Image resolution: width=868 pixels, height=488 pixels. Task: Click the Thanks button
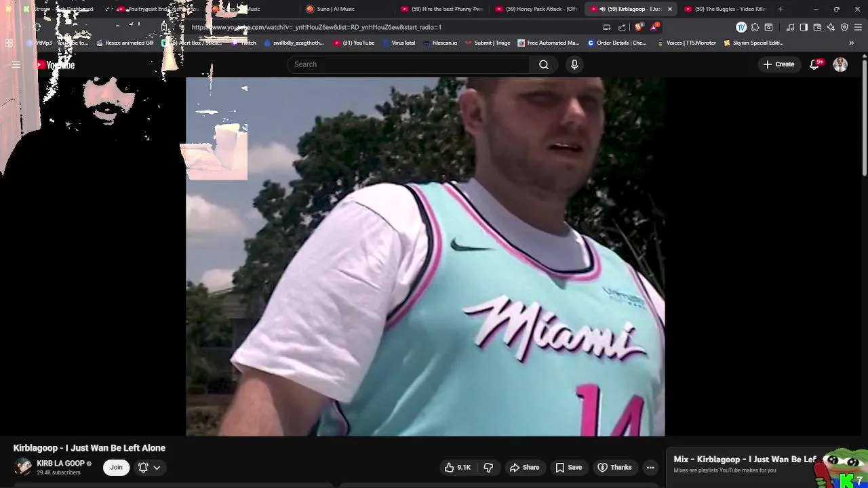(614, 467)
